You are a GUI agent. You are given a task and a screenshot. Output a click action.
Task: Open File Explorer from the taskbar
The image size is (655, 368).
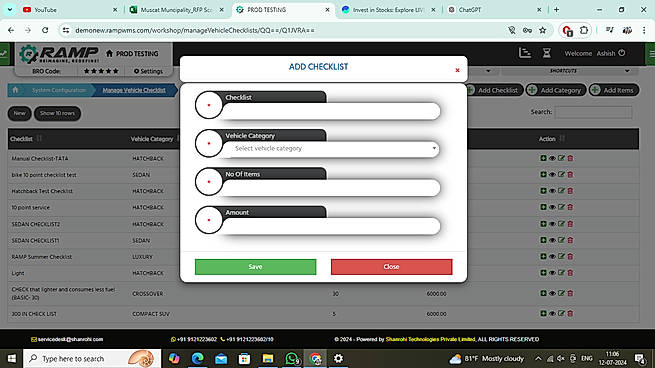coord(268,358)
